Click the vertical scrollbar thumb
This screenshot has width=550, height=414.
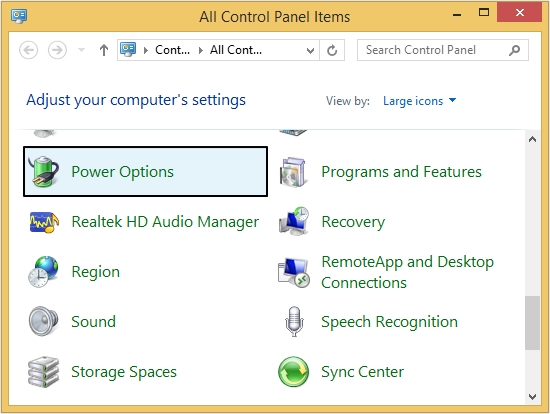[x=532, y=323]
